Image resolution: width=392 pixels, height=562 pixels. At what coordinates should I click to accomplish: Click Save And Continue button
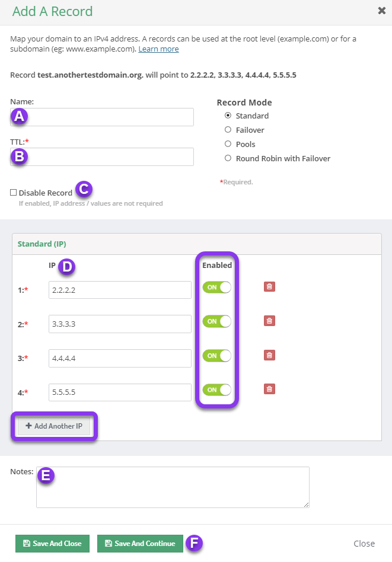[140, 544]
